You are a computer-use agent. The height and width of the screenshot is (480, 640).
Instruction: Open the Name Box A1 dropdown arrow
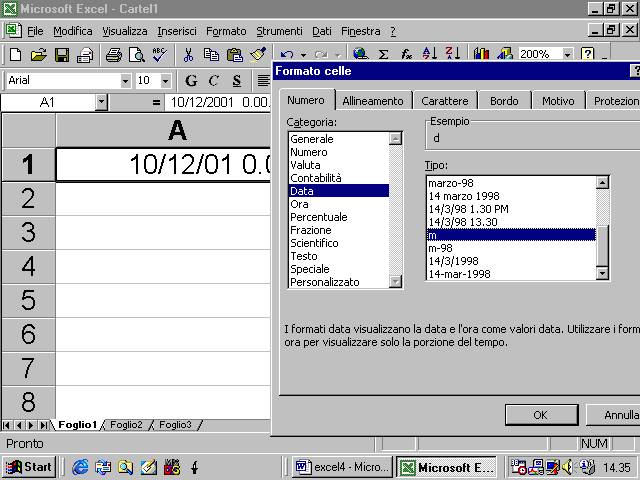click(x=101, y=102)
